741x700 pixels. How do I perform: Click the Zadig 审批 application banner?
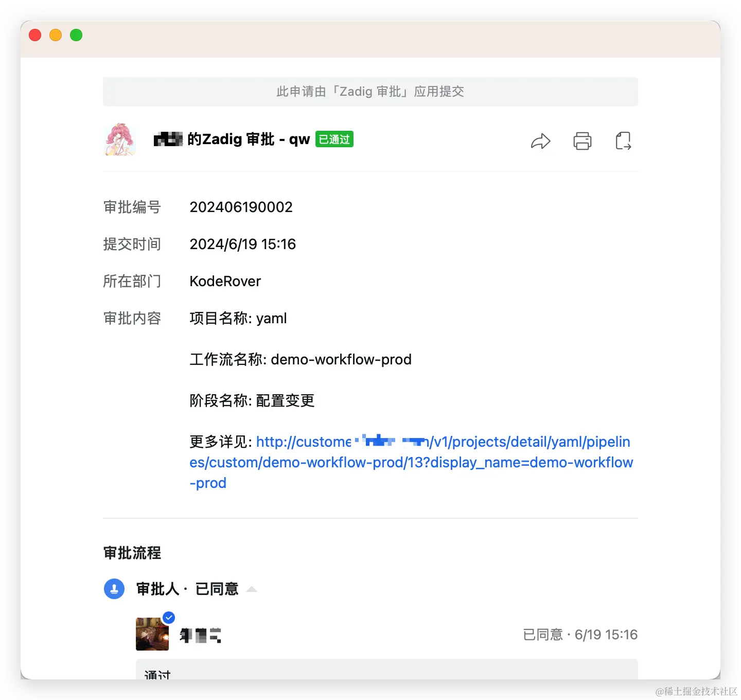(370, 92)
